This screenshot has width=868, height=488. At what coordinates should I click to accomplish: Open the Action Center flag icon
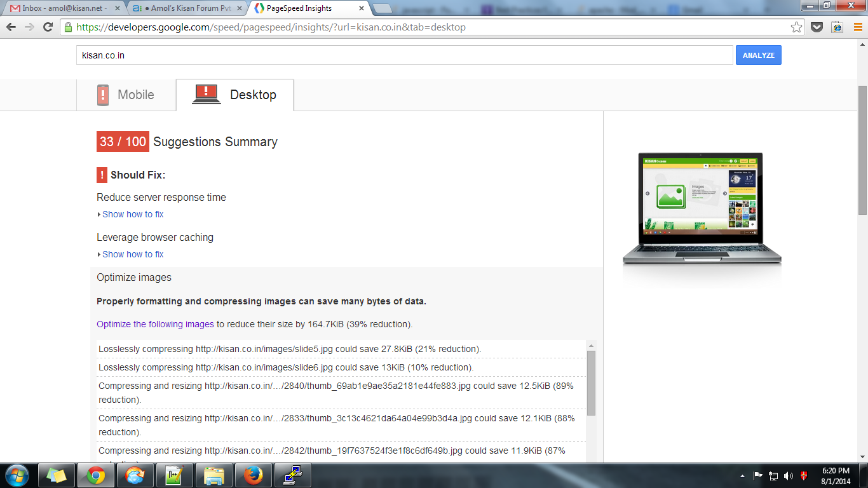[x=758, y=475]
